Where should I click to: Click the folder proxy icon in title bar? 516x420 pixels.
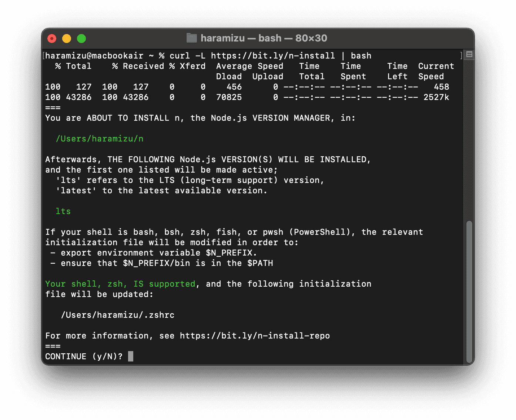click(191, 38)
